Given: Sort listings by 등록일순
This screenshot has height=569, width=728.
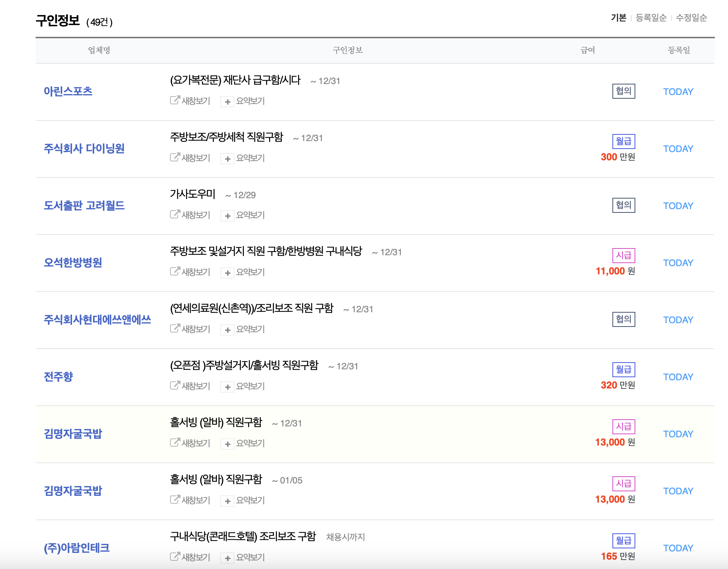Looking at the screenshot, I should pyautogui.click(x=651, y=18).
